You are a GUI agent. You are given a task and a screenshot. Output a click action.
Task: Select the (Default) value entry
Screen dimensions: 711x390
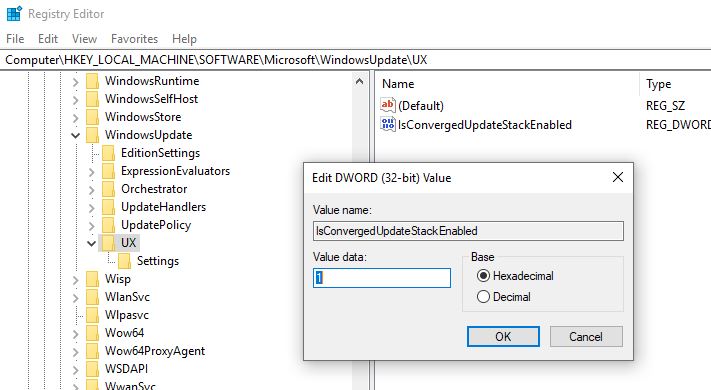tap(421, 106)
